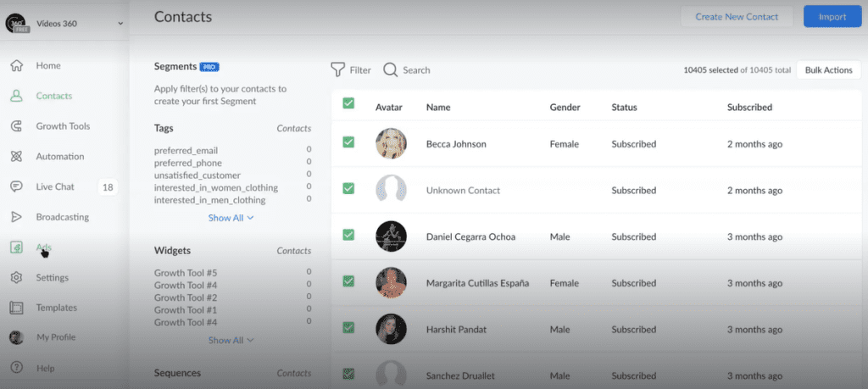868x389 pixels.
Task: Click the Filter text button
Action: pos(360,70)
